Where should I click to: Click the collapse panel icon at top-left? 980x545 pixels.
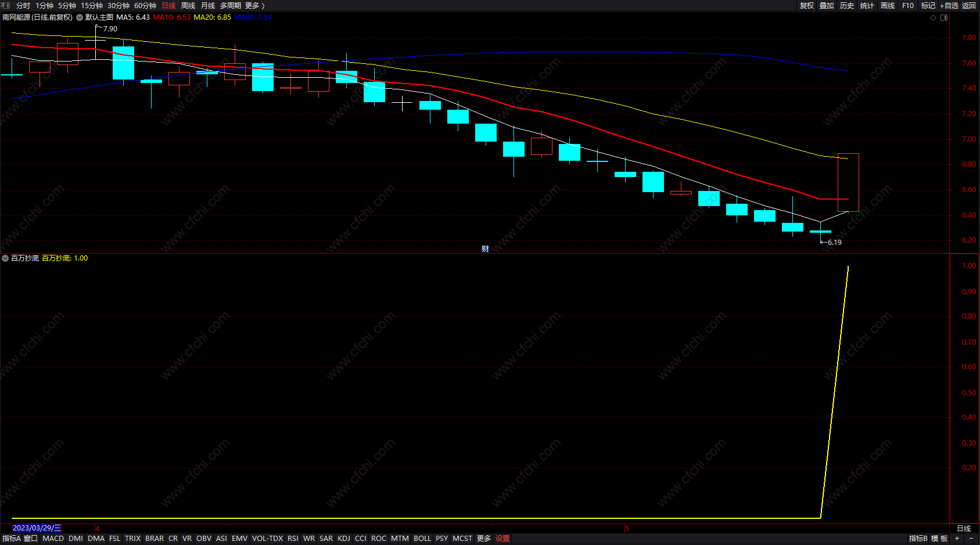(x=6, y=5)
